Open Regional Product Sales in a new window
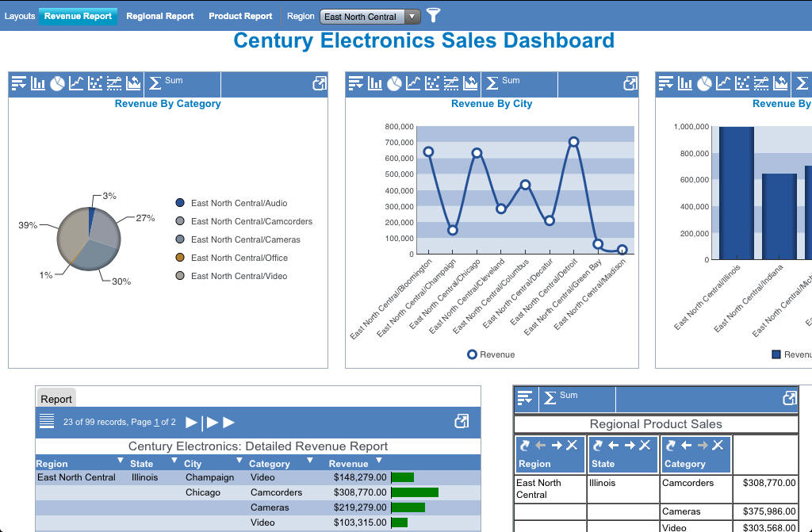 tap(789, 398)
